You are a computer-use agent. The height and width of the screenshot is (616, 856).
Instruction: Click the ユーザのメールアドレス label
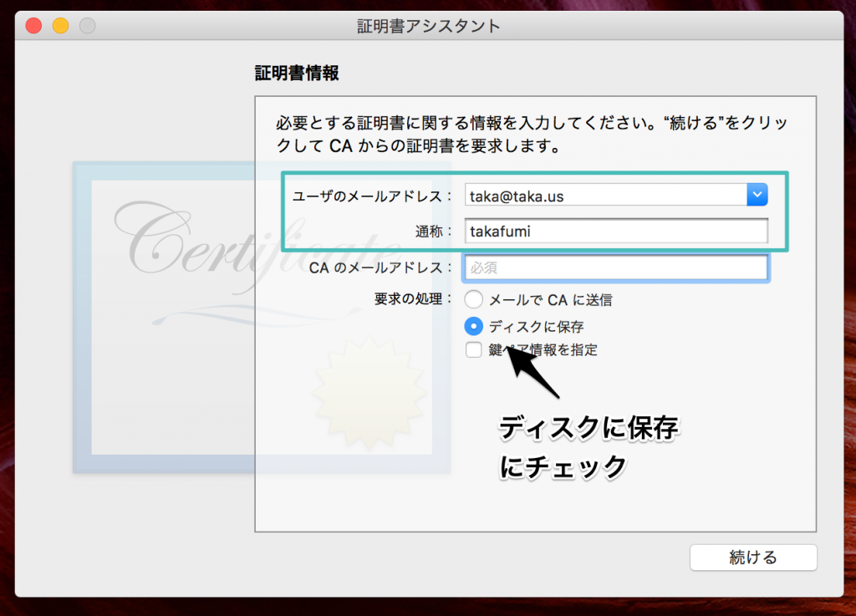pos(372,196)
